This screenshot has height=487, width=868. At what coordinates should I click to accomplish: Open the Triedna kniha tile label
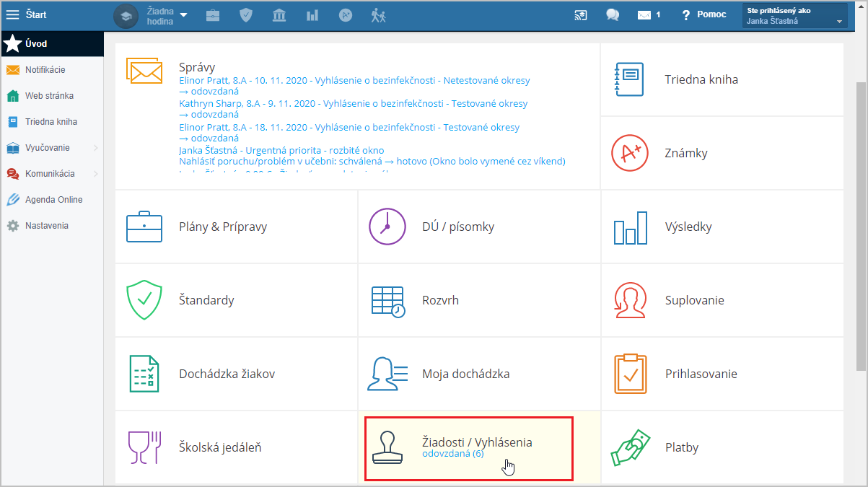tap(701, 79)
